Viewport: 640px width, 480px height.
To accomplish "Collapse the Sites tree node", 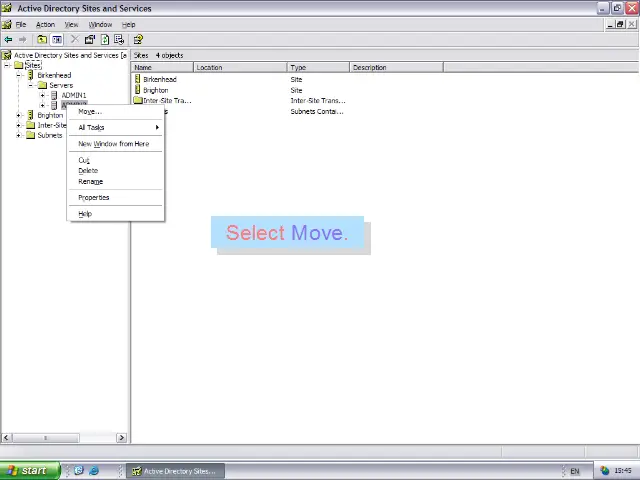I will [x=7, y=65].
